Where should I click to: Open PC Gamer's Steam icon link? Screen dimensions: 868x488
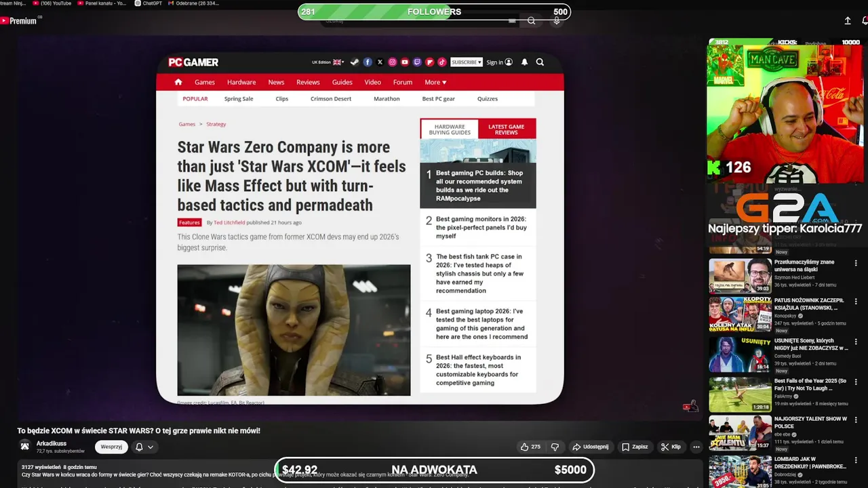355,62
